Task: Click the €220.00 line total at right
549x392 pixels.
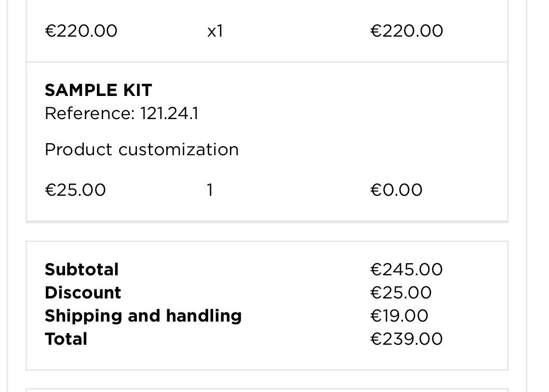Action: pyautogui.click(x=406, y=31)
